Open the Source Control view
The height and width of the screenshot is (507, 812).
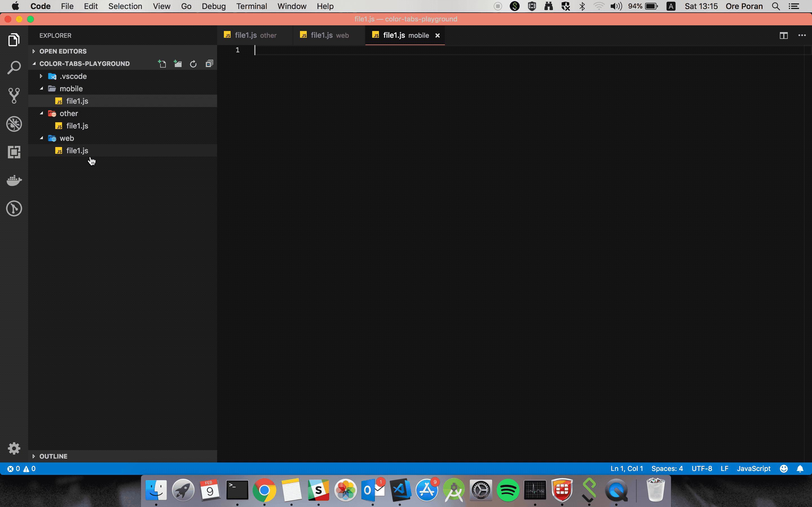[x=14, y=96]
